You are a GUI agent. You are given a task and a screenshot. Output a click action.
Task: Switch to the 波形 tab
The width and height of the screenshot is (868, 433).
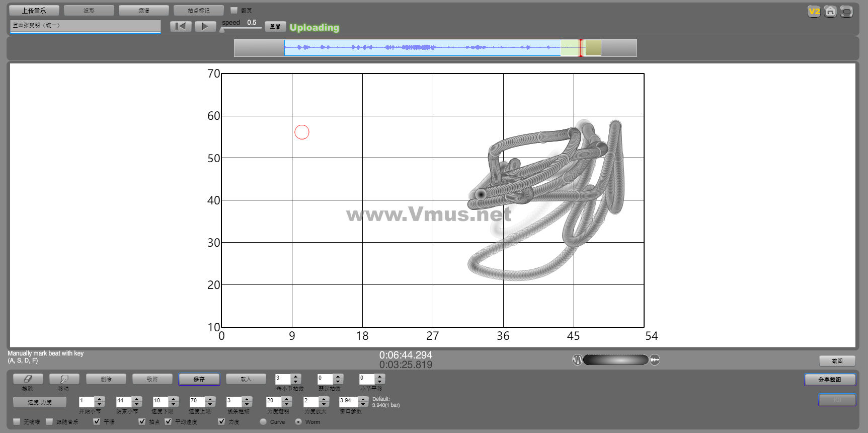tap(89, 10)
